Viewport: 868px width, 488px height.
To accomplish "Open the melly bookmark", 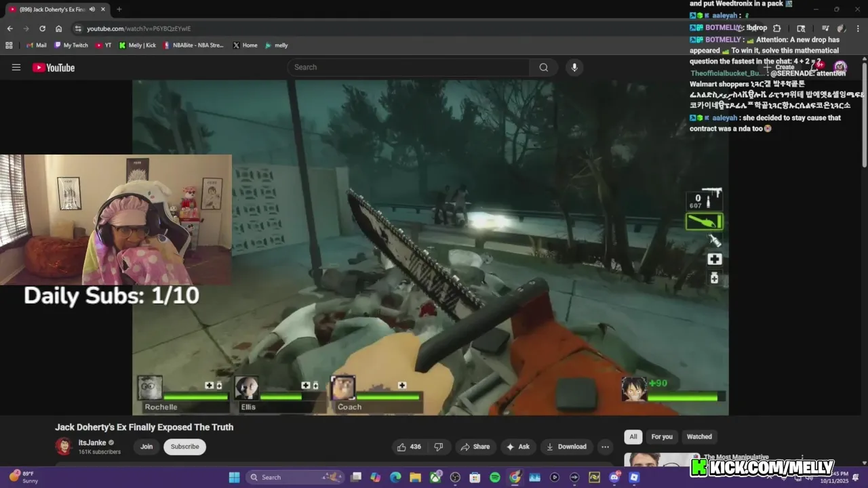I will [276, 45].
